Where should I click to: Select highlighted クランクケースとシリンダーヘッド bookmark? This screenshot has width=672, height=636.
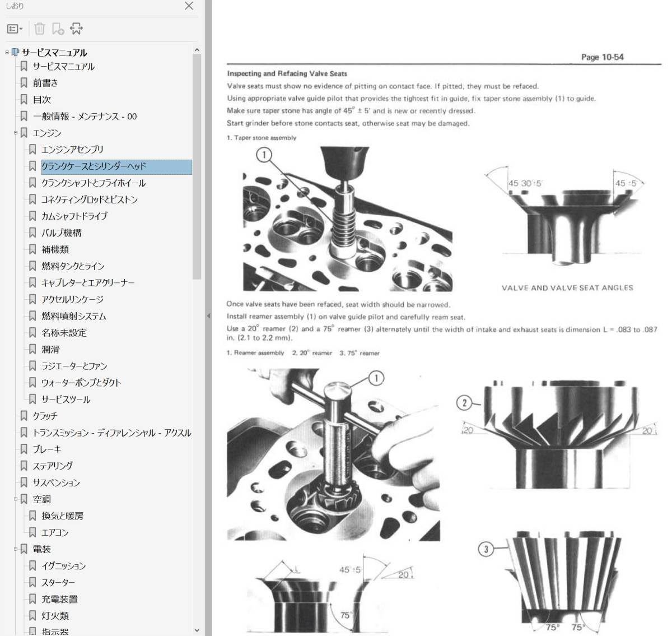pyautogui.click(x=116, y=166)
